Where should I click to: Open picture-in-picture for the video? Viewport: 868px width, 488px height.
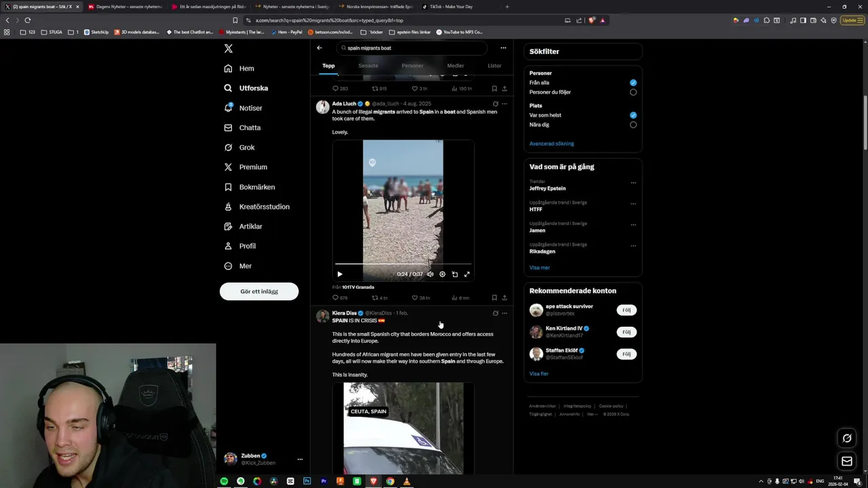click(454, 274)
